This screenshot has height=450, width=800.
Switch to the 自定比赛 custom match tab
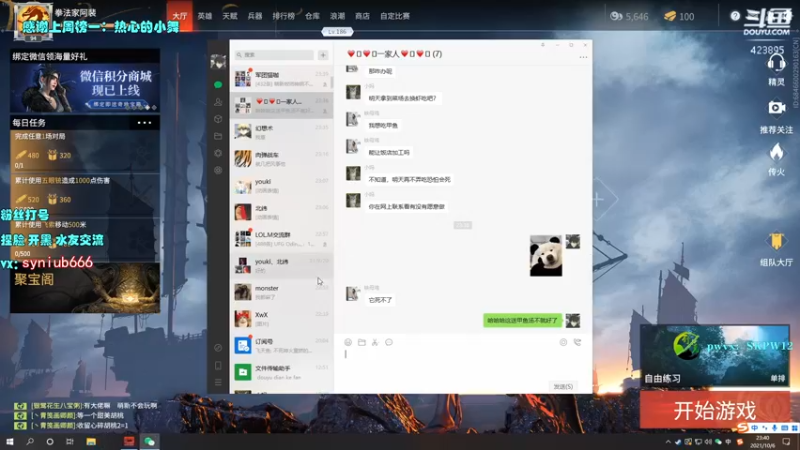[x=395, y=16]
